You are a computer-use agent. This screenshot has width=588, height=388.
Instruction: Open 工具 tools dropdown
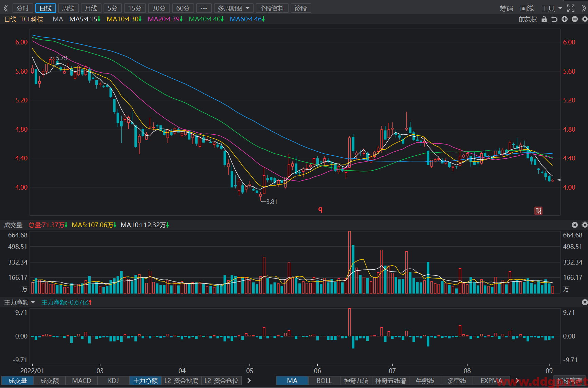(552, 8)
